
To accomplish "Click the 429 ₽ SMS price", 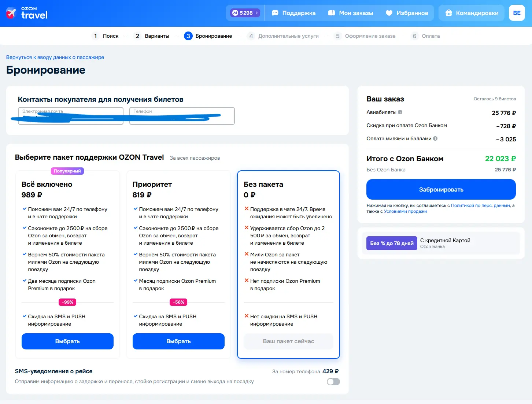I will (x=330, y=371).
